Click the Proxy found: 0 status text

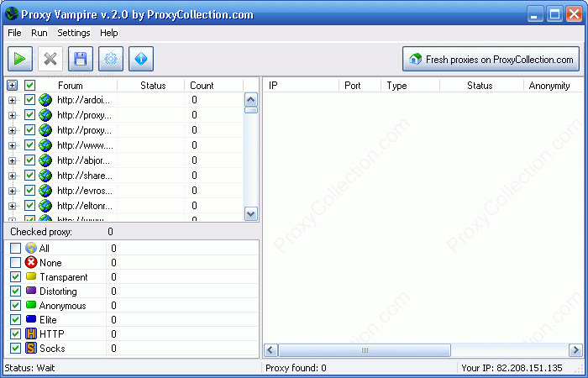pos(296,368)
